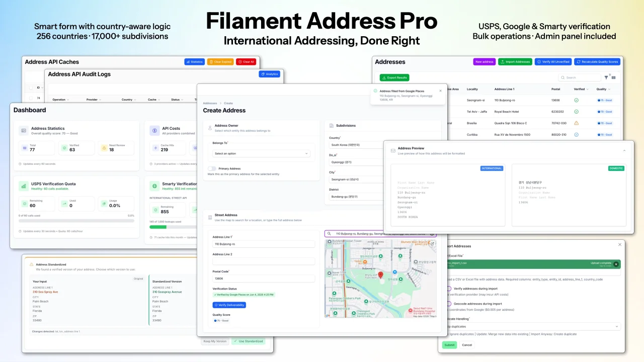Click the red Clear All button
The height and width of the screenshot is (362, 644).
point(247,62)
